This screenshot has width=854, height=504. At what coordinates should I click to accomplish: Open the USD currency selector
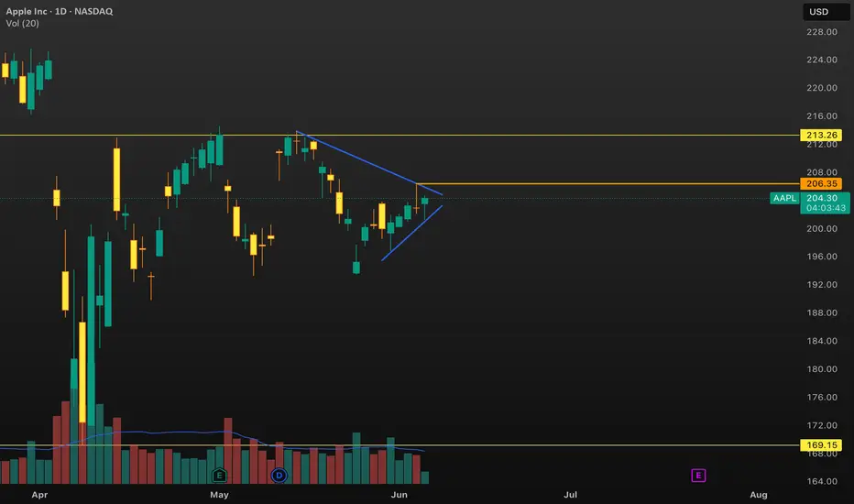[x=826, y=11]
